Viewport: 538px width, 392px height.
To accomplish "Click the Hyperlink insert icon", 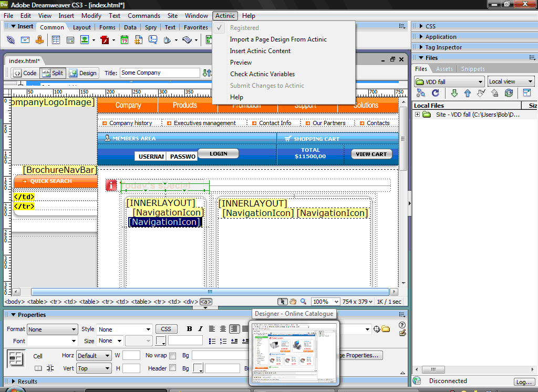I will coord(11,40).
